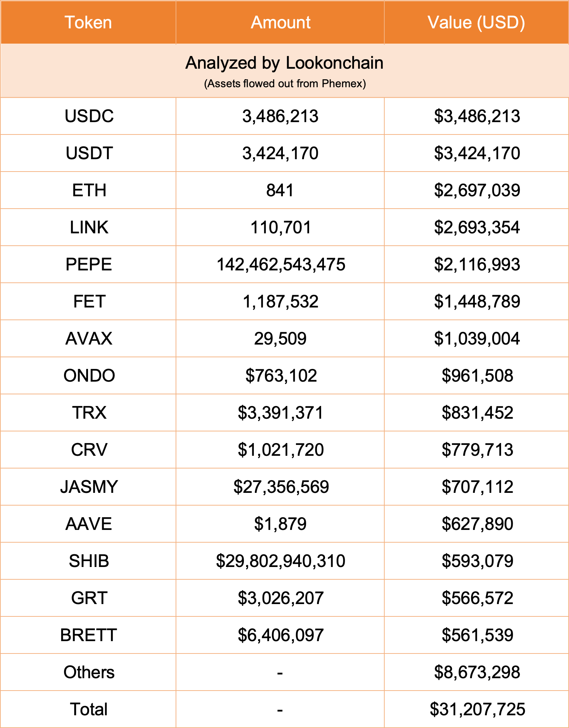Image resolution: width=569 pixels, height=728 pixels.
Task: Click the JASMY token cell
Action: tap(89, 487)
